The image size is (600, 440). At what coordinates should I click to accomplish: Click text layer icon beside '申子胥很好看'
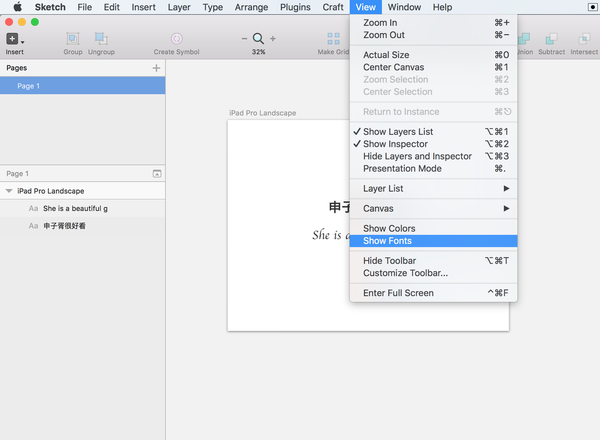(33, 226)
